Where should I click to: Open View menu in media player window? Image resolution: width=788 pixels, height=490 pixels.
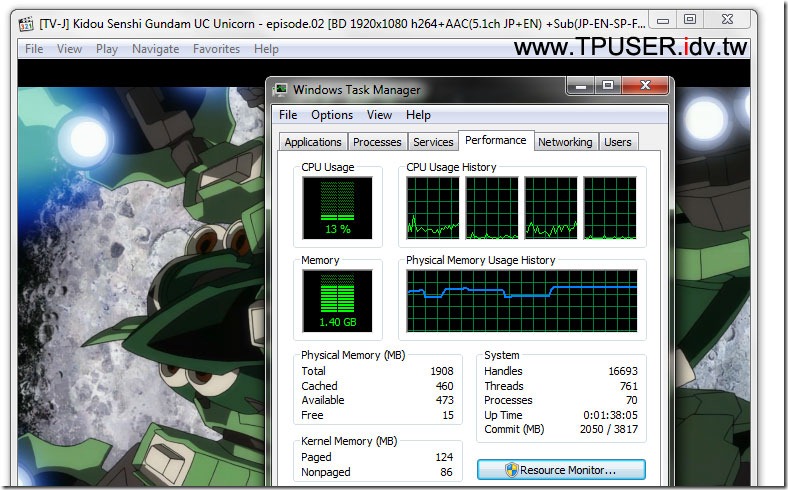[69, 49]
